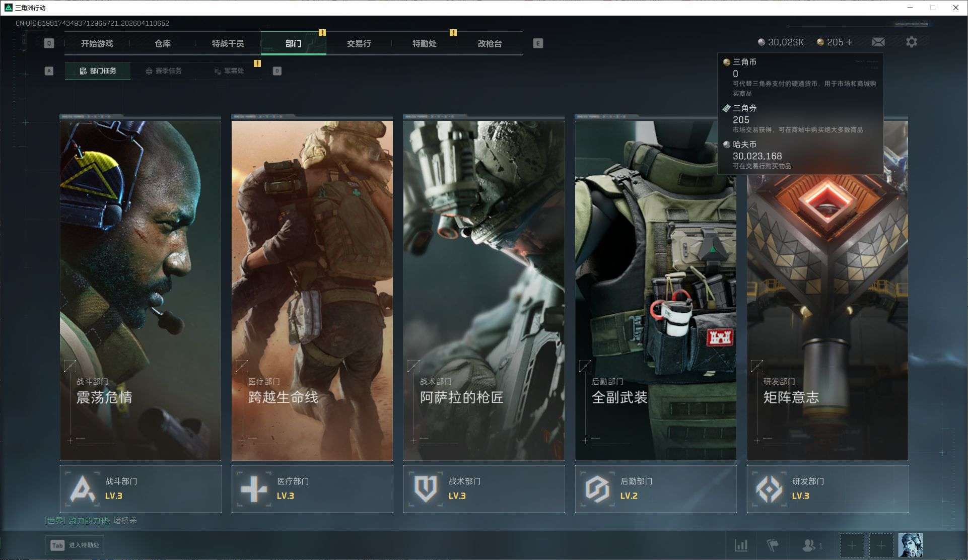Click the plus beside 205 currency

[x=850, y=42]
